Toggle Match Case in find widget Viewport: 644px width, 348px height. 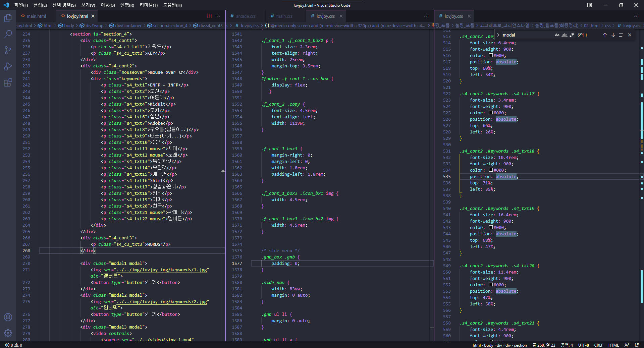click(557, 35)
